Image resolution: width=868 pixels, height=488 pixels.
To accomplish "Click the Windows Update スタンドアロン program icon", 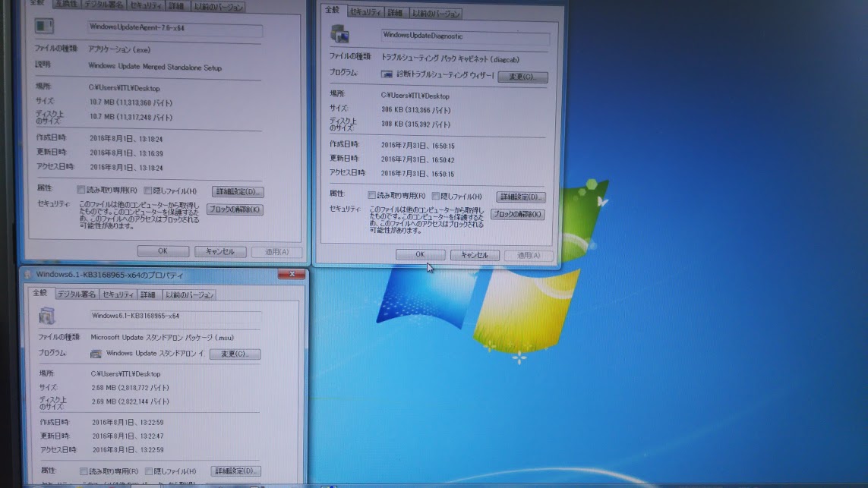I will 96,354.
